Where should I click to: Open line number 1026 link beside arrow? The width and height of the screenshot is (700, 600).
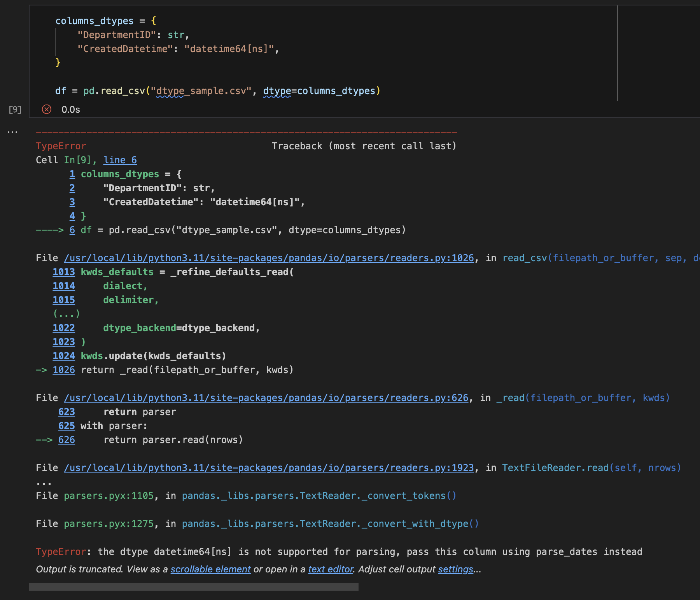(64, 370)
